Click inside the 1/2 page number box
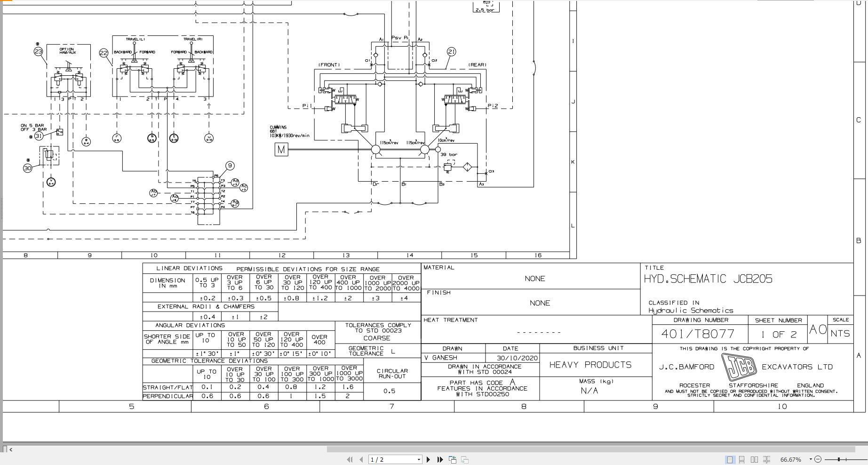Screen dimensions: 868x465 point(386,459)
